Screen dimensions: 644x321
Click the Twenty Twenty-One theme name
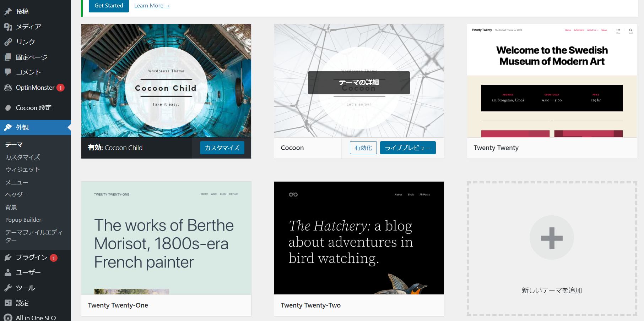[x=118, y=305]
